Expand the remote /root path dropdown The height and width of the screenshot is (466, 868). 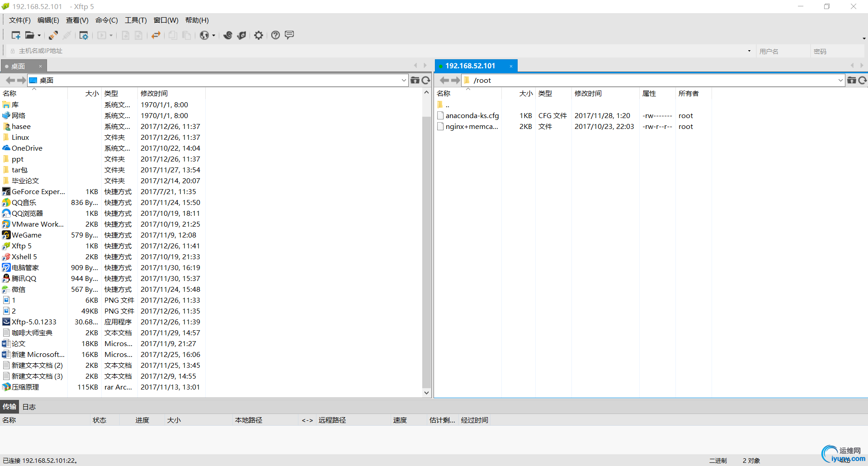[x=840, y=81]
